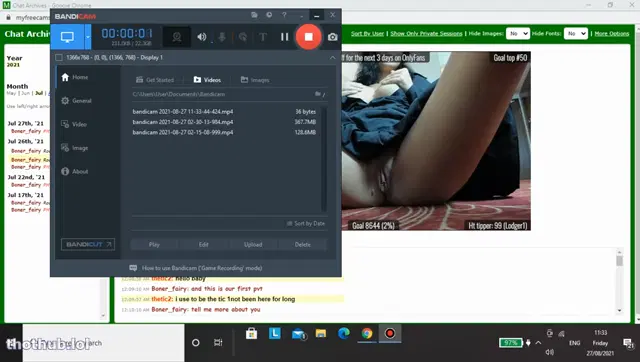Open output folder icon in Bandicam title bar
Screen dimensions: 640x362
(254, 15)
